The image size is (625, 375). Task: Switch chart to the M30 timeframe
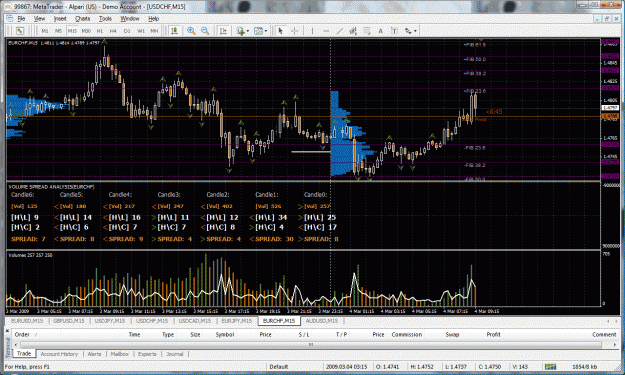click(x=86, y=31)
